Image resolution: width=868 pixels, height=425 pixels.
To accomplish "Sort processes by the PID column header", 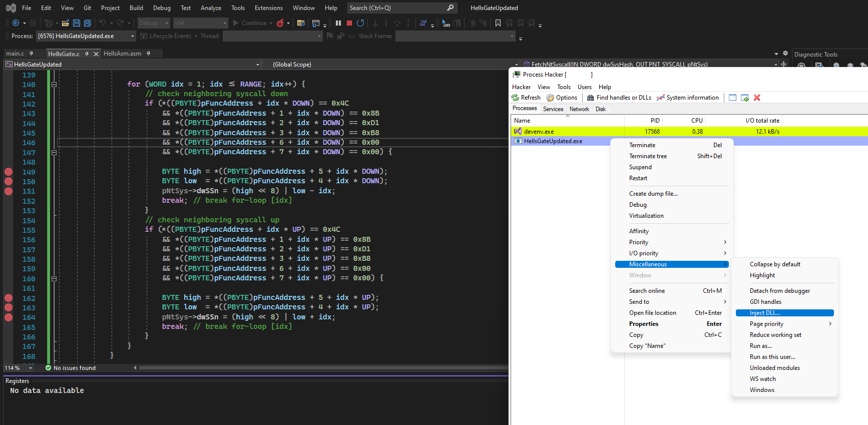I will [x=644, y=121].
